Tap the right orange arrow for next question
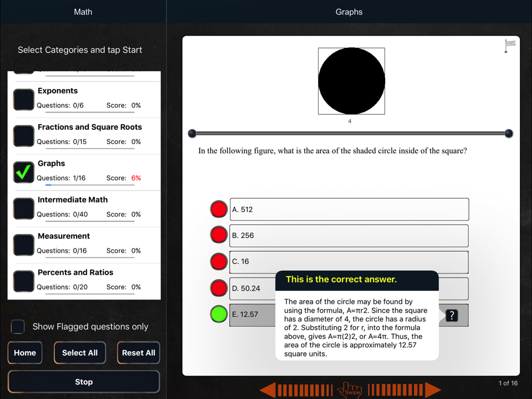Image resolution: width=532 pixels, height=399 pixels. tap(404, 390)
